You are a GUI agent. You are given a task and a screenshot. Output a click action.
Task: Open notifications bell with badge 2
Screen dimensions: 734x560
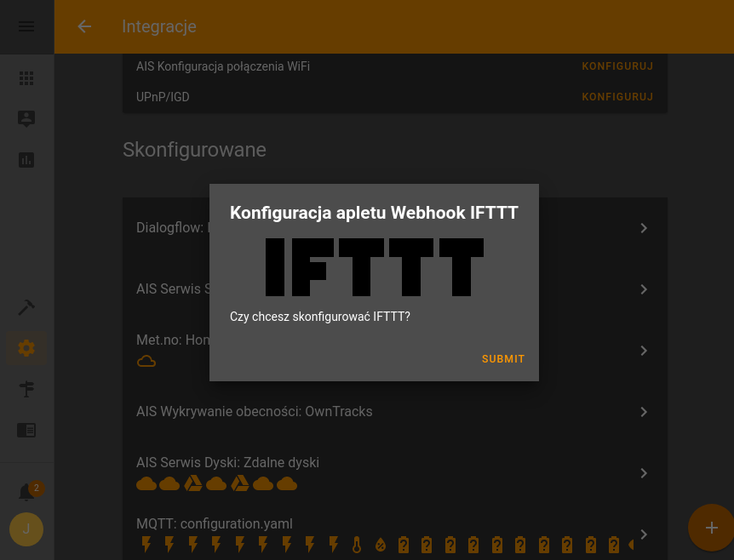[x=26, y=492]
